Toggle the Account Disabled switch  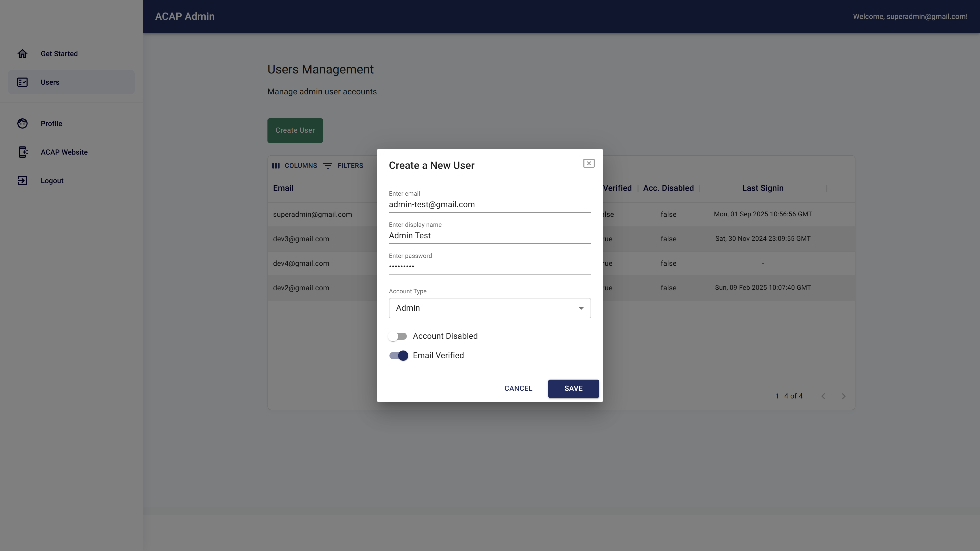(398, 336)
